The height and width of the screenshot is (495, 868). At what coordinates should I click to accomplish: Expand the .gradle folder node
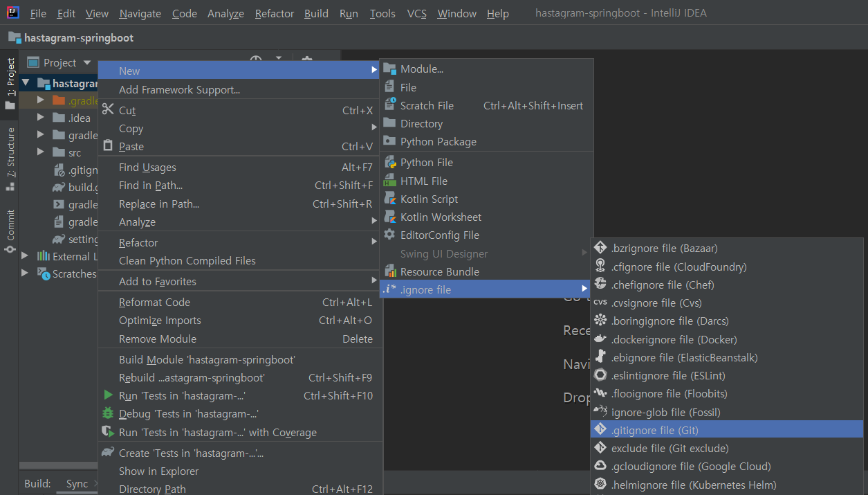coord(41,100)
